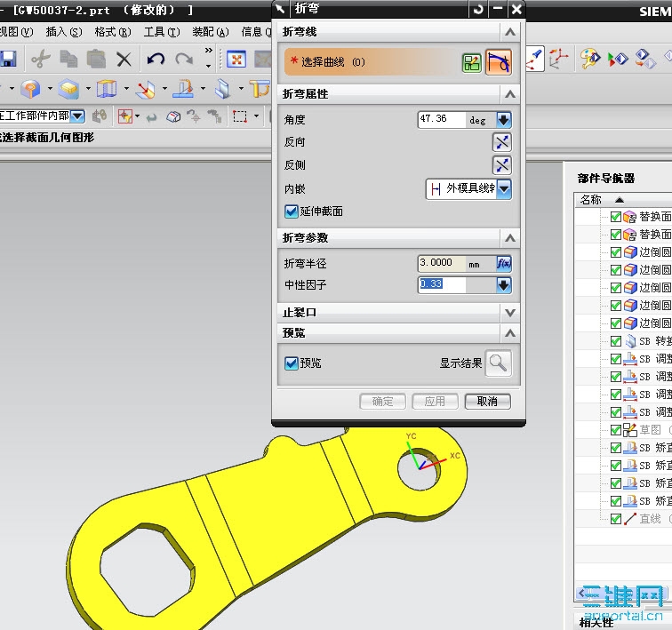
Task: Collapse the 折弯线 section
Action: (x=510, y=32)
